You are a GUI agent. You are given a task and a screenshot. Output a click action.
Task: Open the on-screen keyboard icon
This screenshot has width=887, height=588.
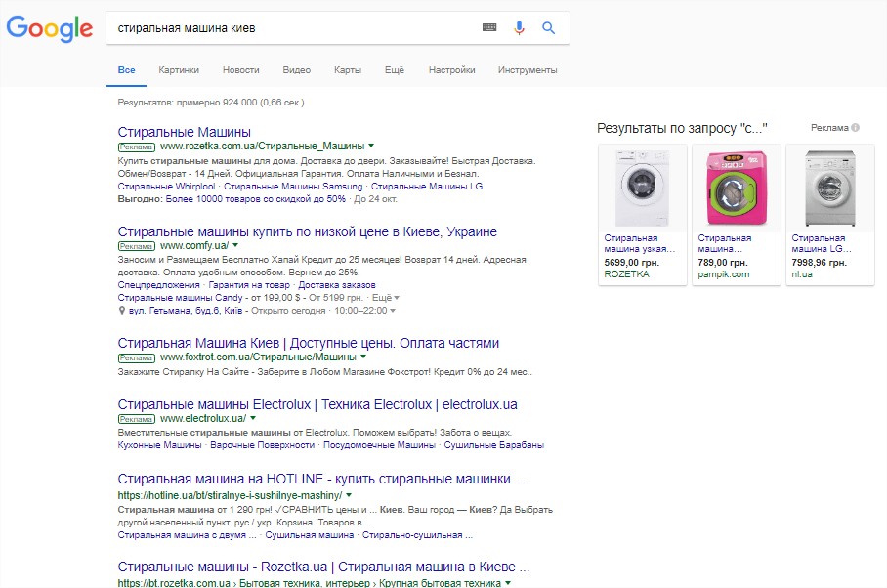[x=489, y=27]
